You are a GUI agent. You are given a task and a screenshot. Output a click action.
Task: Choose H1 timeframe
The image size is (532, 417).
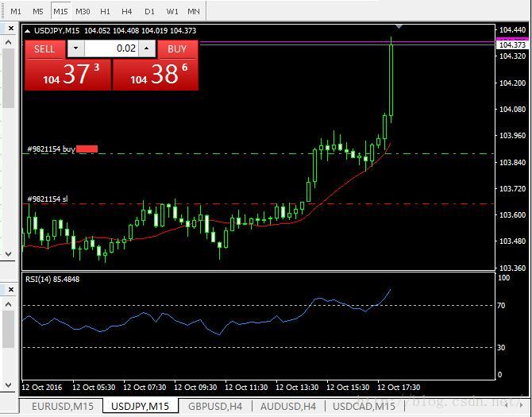pos(105,11)
